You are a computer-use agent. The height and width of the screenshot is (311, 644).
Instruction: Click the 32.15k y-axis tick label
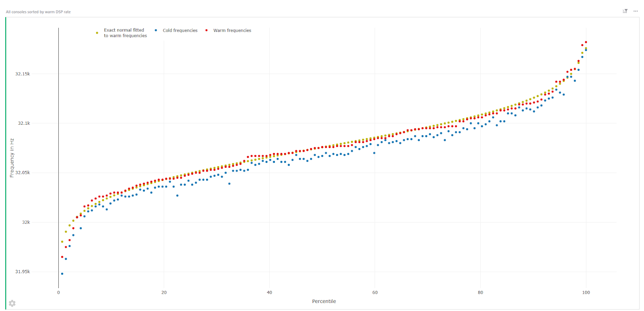(23, 74)
